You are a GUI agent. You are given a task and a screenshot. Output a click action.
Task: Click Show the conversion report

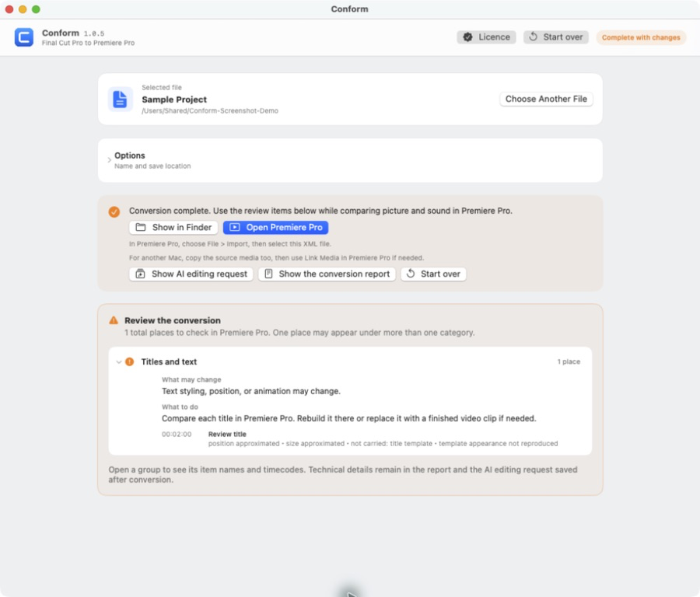coord(327,274)
